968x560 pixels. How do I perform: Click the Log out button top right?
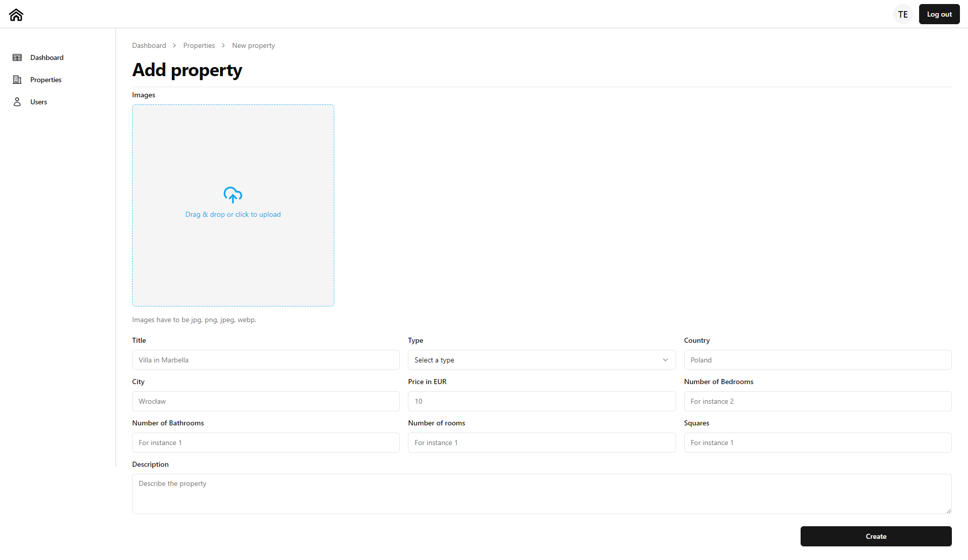(x=938, y=14)
